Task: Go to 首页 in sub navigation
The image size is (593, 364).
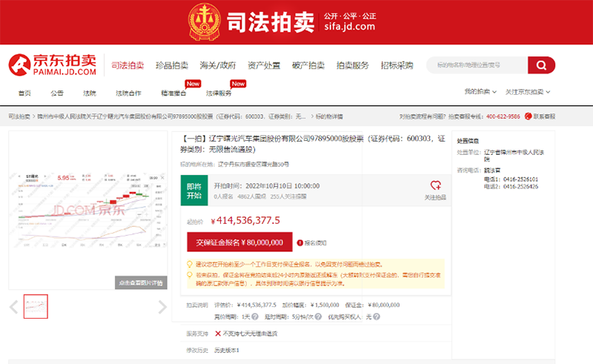Action: (24, 93)
